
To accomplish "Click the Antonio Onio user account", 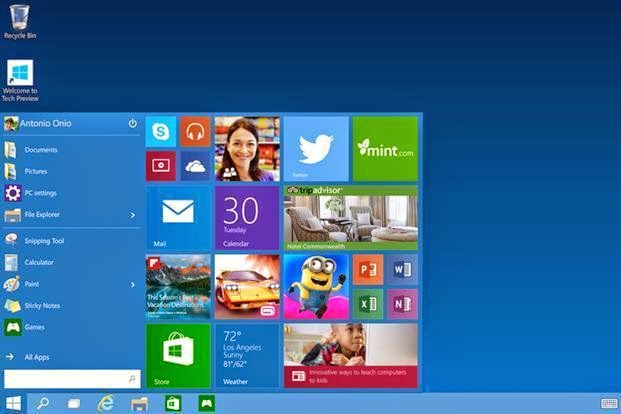I will point(38,124).
